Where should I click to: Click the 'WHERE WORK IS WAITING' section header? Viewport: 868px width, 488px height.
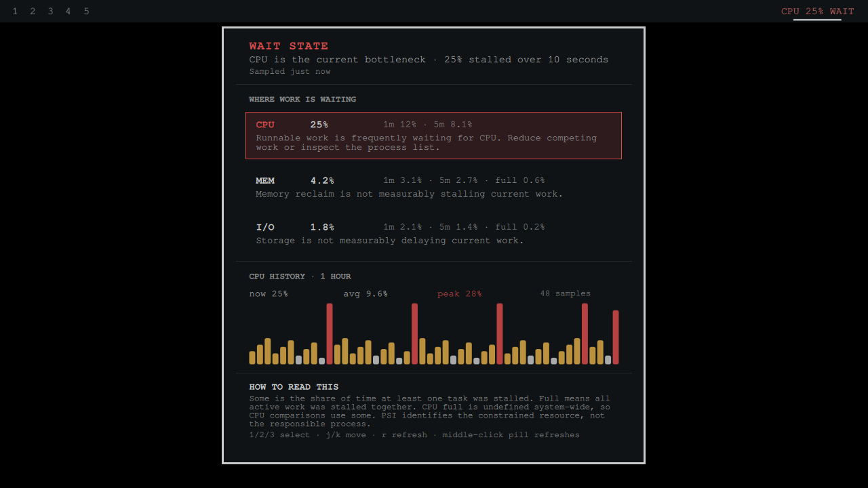click(302, 100)
